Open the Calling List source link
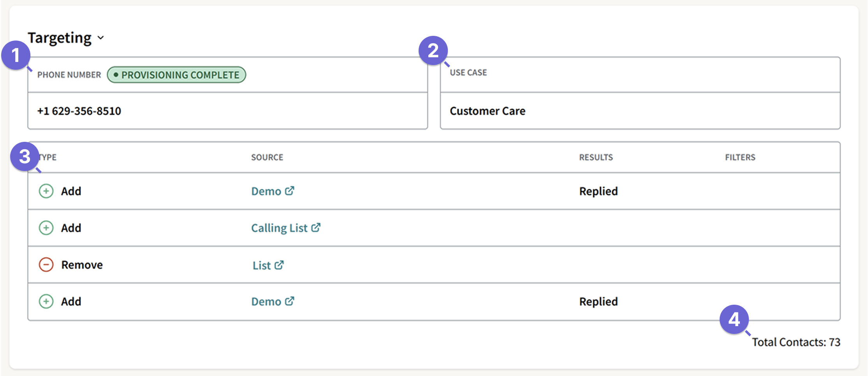 (285, 228)
